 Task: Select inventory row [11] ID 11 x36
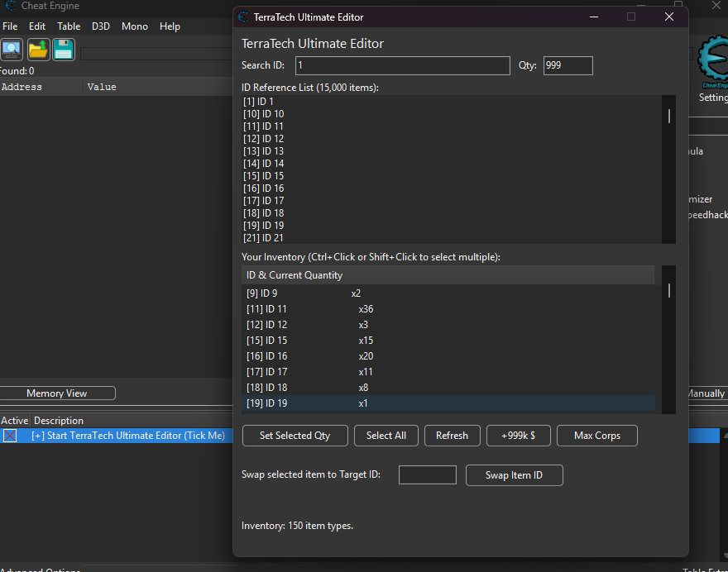tap(448, 309)
